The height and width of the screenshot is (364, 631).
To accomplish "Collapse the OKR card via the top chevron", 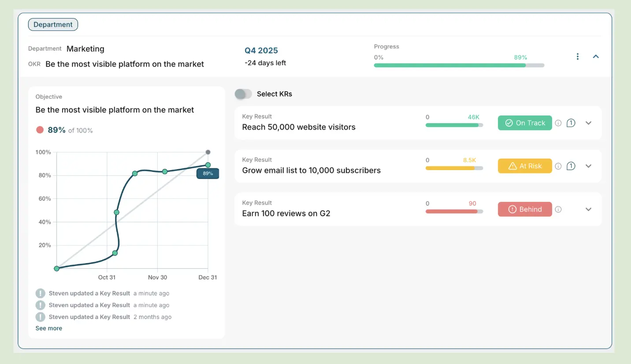I will coord(596,56).
